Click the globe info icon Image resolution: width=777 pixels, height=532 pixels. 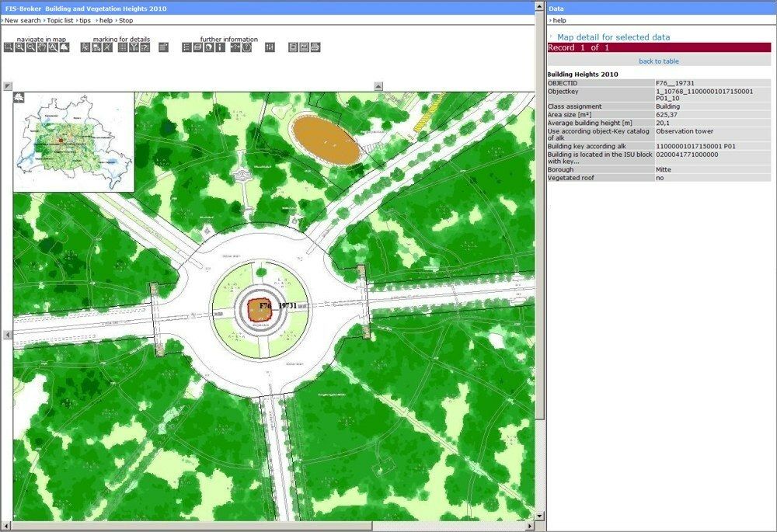[x=208, y=47]
